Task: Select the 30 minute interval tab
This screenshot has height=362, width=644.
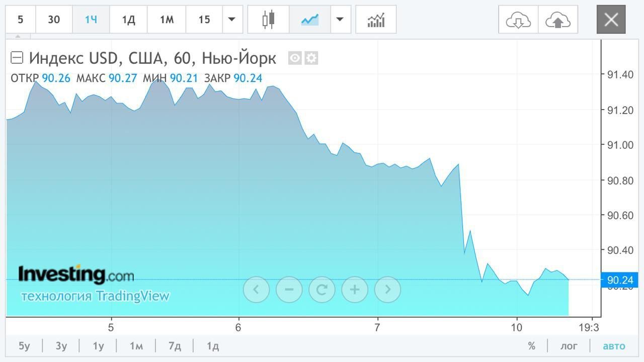Action: tap(54, 20)
